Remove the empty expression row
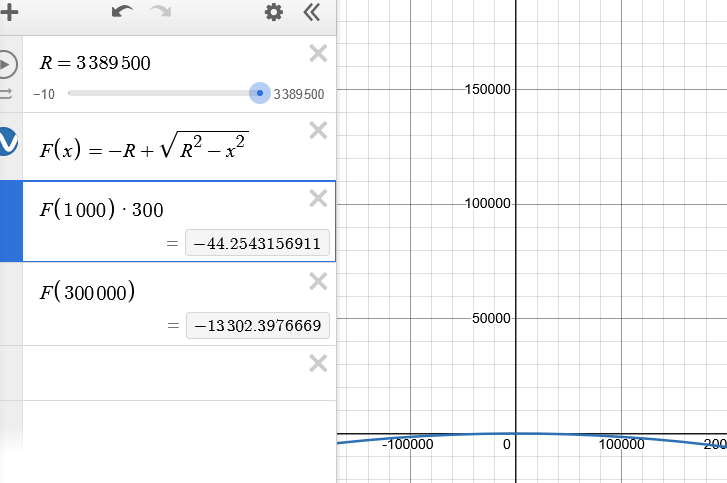The height and width of the screenshot is (483, 727). [318, 363]
